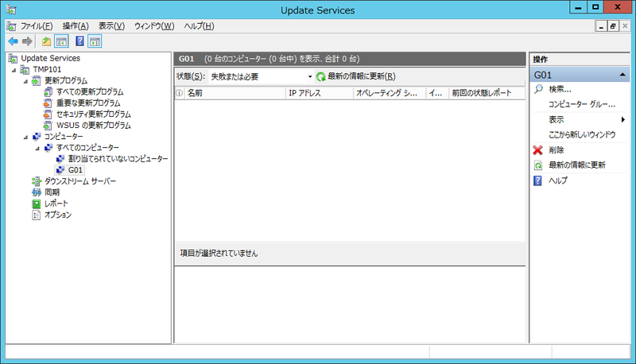Toggle the action pane toolbar icon
The height and width of the screenshot is (364, 636).
coord(95,41)
